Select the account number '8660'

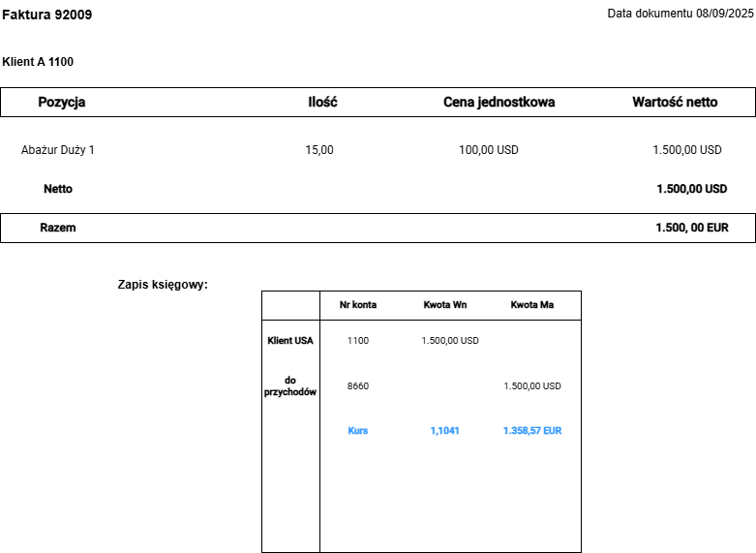[358, 386]
